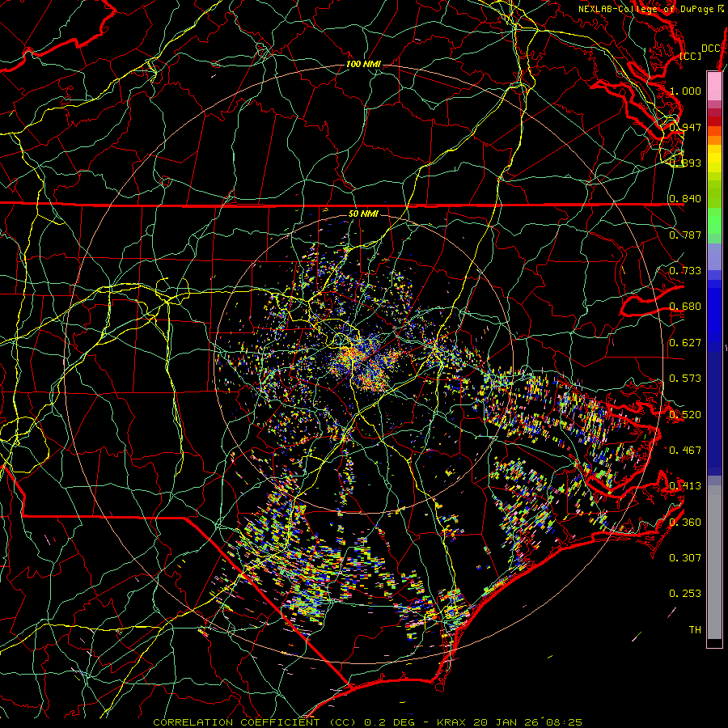Viewport: 728px width, 728px height.
Task: Click the 50 NMI range ring label
Action: [x=363, y=214]
